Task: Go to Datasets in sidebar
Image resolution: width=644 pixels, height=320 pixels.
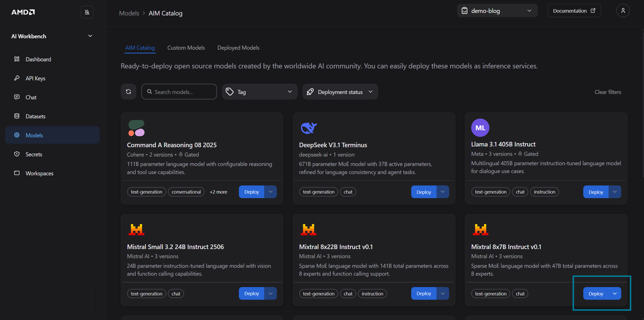Action: tap(35, 116)
